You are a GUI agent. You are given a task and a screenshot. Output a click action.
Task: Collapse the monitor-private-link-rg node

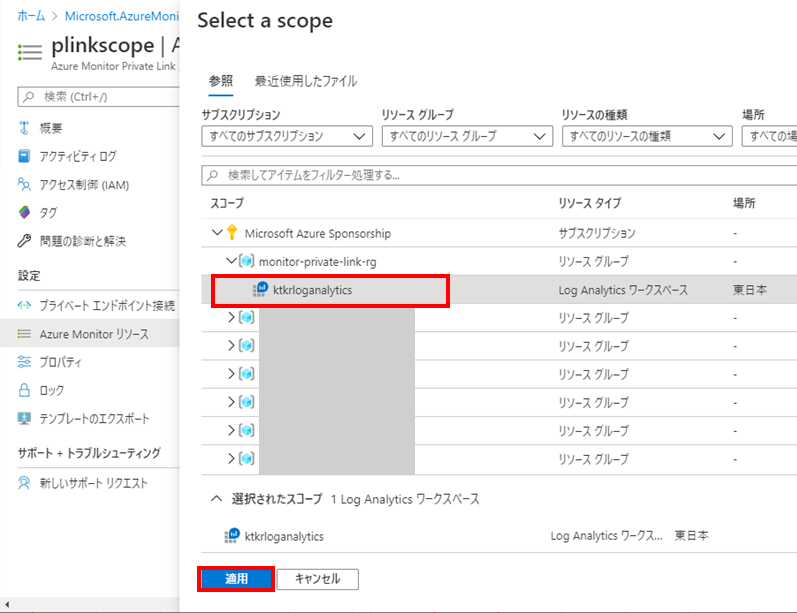[x=231, y=261]
